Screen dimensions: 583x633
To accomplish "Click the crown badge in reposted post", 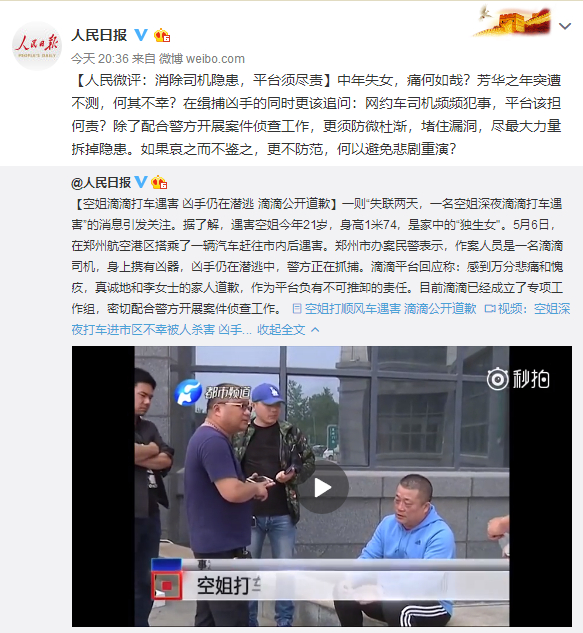I will click(159, 182).
